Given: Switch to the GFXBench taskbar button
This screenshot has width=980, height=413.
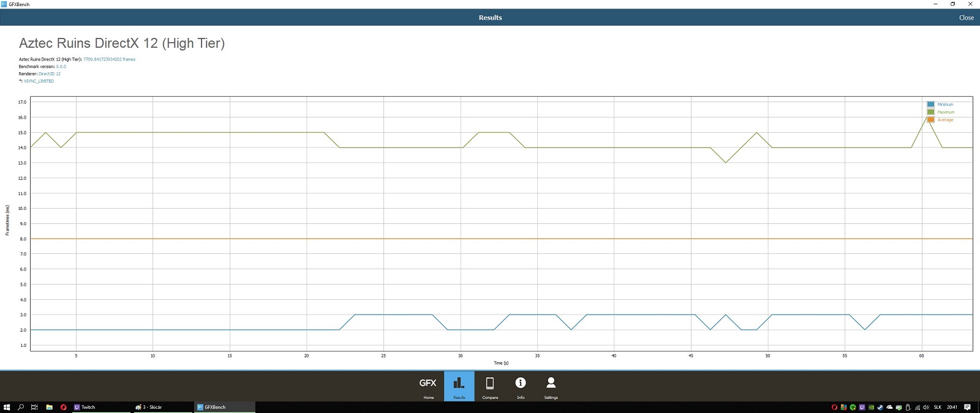Looking at the screenshot, I should point(225,407).
